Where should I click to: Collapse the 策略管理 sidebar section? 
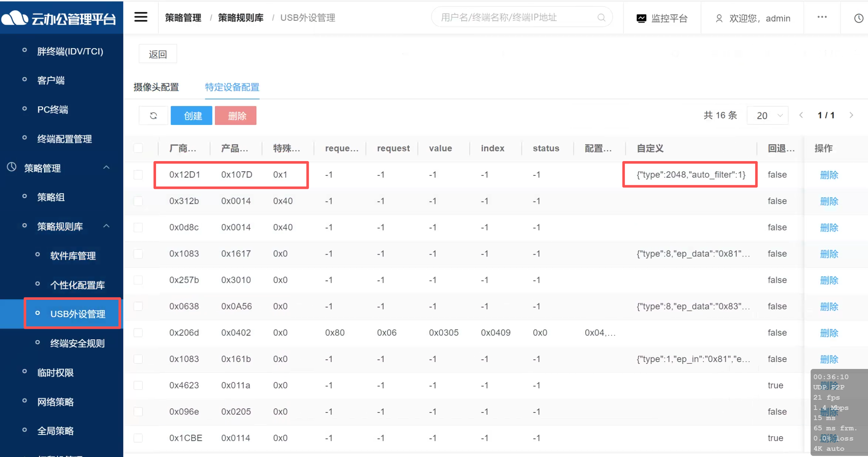click(x=106, y=168)
